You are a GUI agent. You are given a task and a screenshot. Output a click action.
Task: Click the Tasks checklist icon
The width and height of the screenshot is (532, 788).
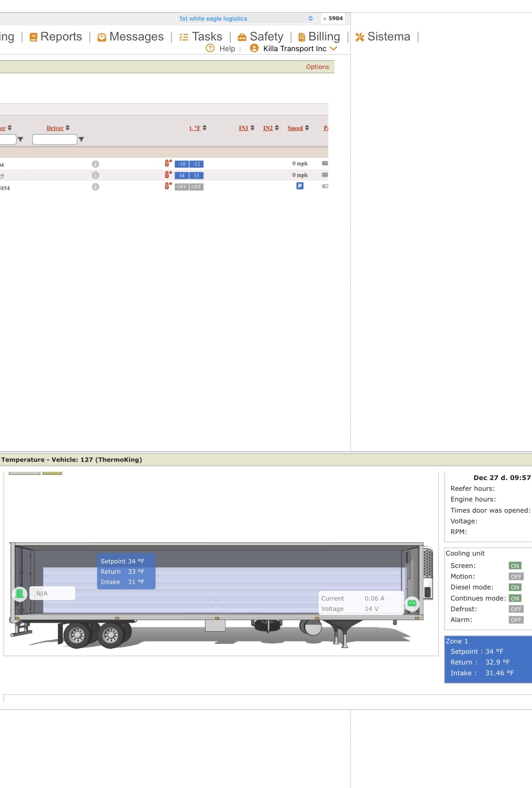(x=184, y=37)
